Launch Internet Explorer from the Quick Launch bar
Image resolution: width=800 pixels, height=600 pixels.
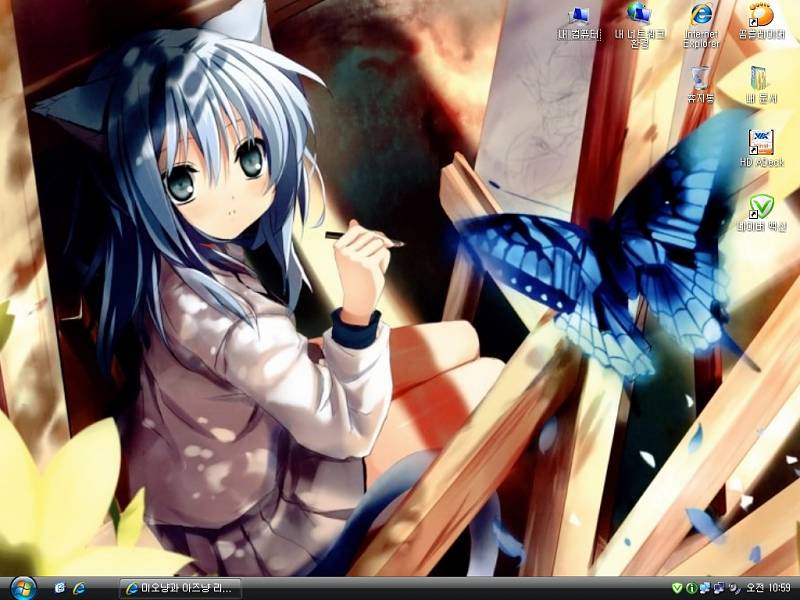point(79,588)
